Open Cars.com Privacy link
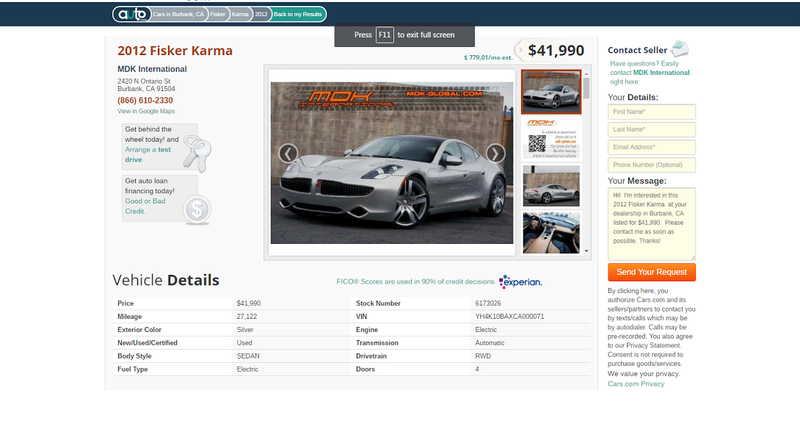Viewport: 800px width, 443px height. pos(636,384)
